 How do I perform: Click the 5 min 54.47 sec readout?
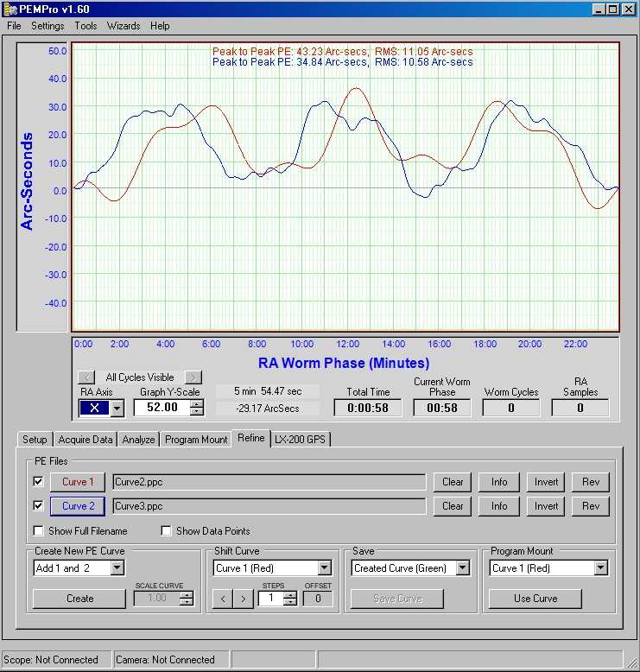(268, 391)
